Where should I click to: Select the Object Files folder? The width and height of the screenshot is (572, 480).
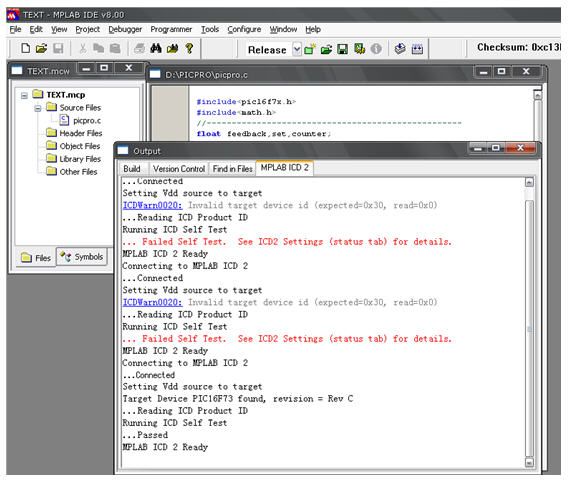tap(80, 146)
